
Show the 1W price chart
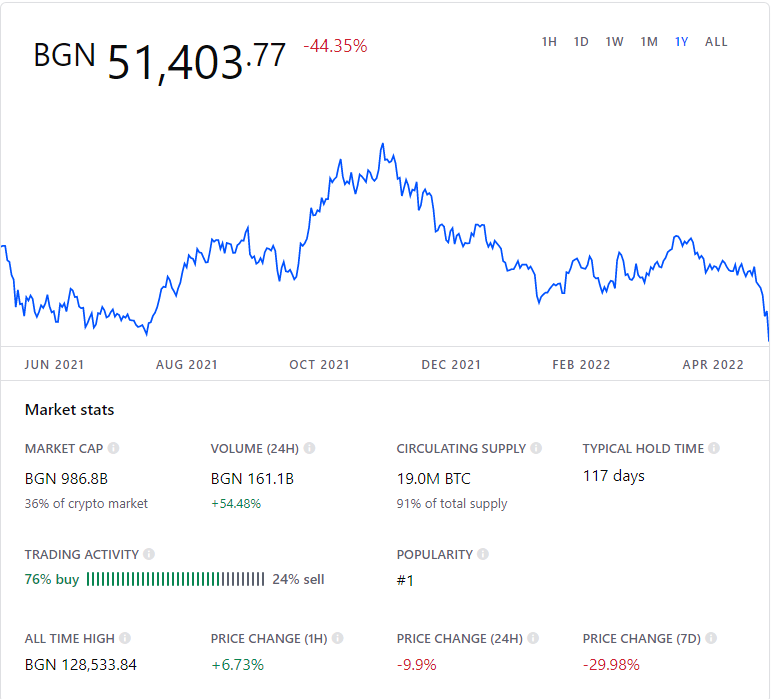click(614, 42)
